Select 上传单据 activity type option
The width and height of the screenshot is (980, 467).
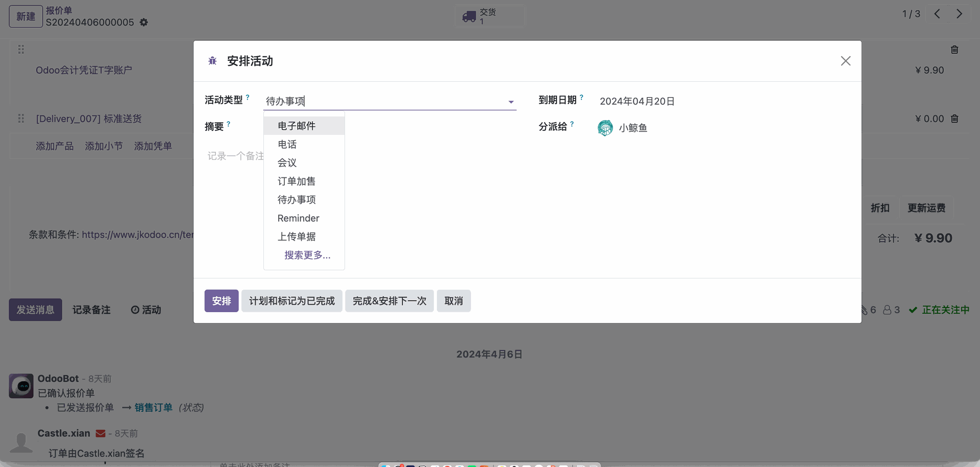(297, 237)
